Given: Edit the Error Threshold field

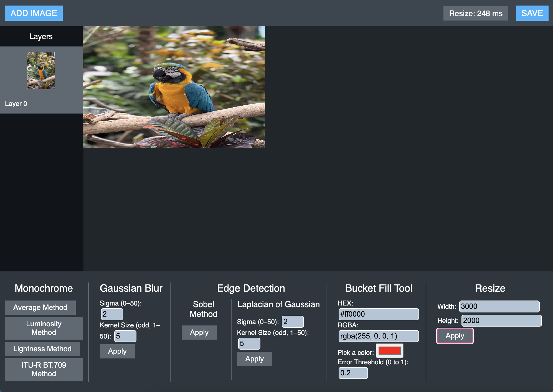Looking at the screenshot, I should (x=353, y=373).
